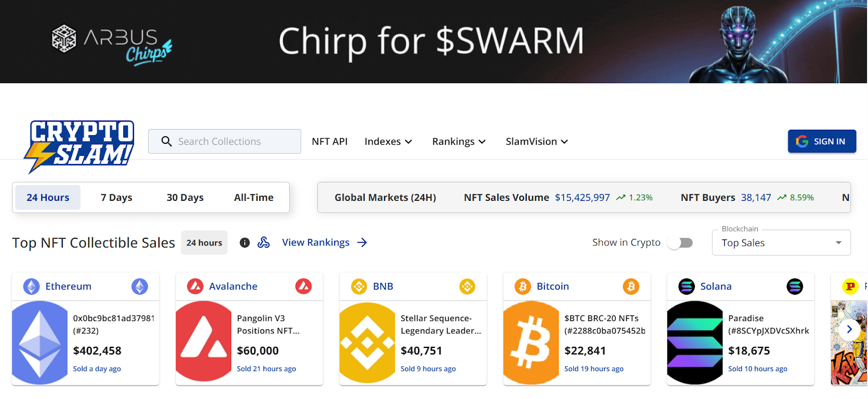Open the large Solana NFT thumbnail
868x399 pixels.
pos(695,343)
